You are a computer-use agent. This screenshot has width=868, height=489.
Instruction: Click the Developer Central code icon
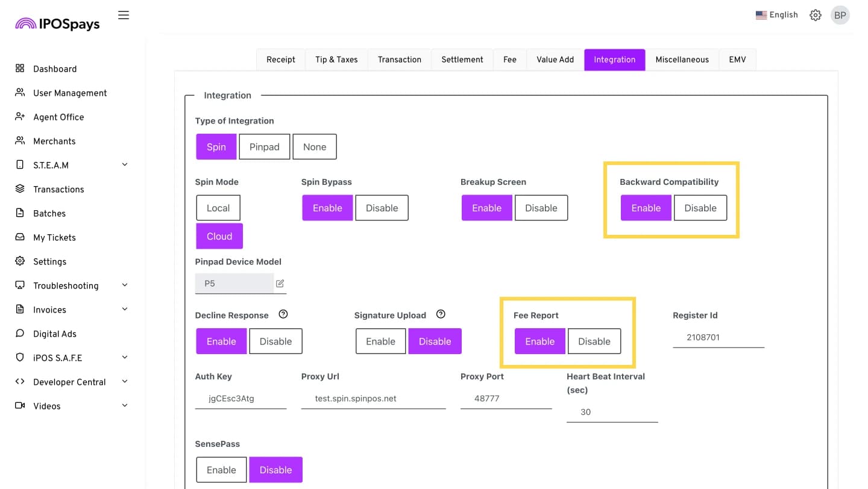click(x=20, y=382)
